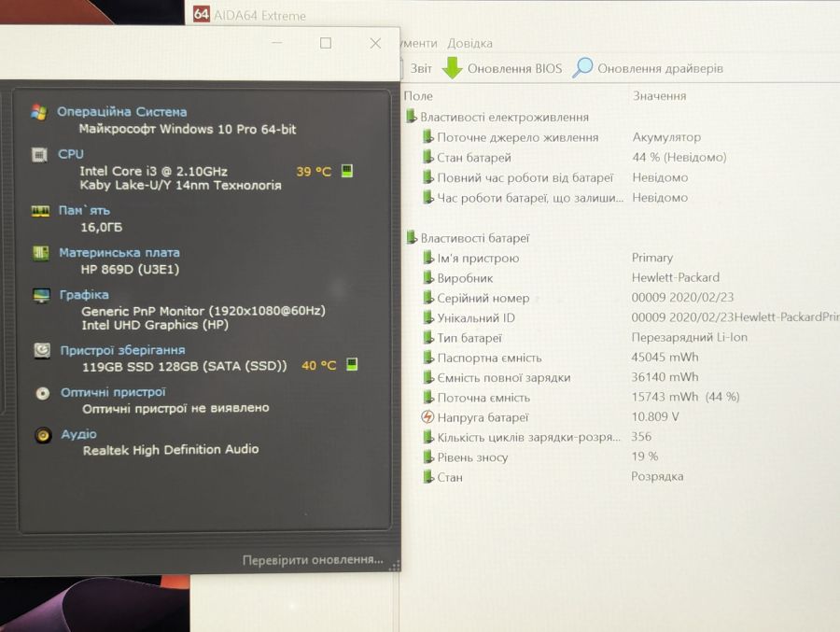Screen dimensions: 840x632
Task: Click the lightning icon of Напруга батареї
Action: pos(427,416)
